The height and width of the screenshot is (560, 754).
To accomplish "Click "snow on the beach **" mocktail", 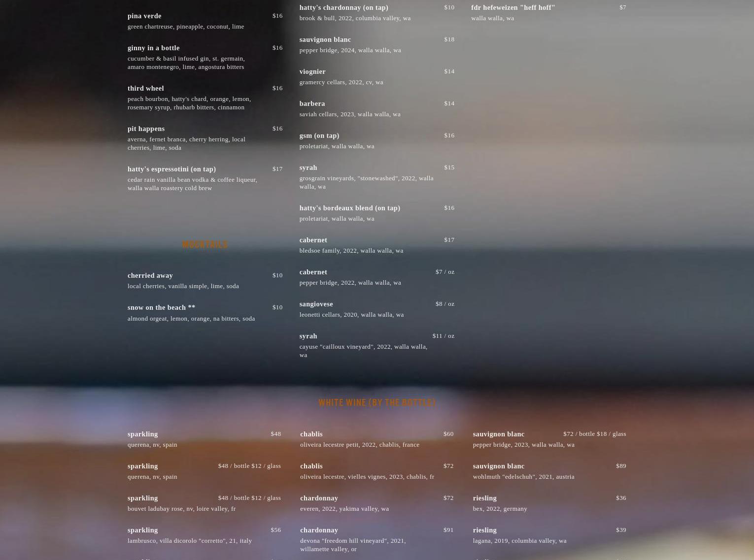I will [161, 307].
